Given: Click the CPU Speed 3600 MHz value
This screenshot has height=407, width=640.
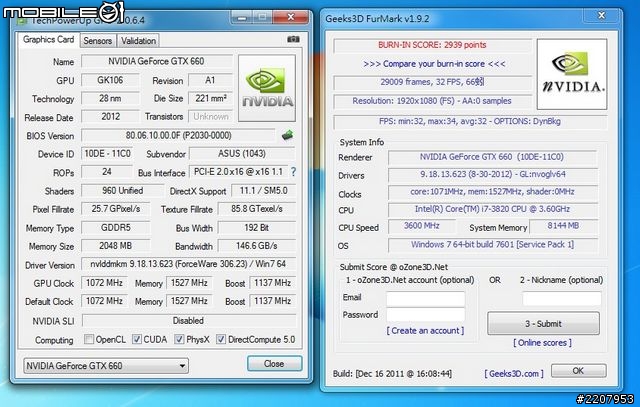Looking at the screenshot, I should coord(422,226).
